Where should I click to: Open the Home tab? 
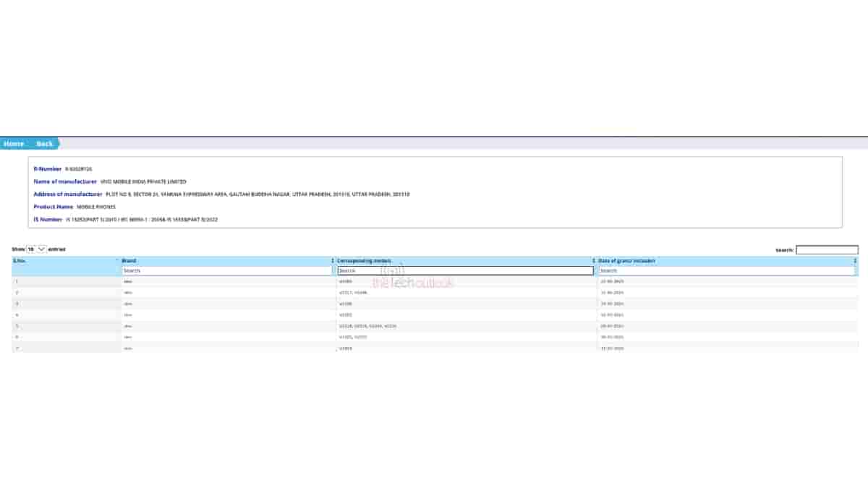(14, 144)
